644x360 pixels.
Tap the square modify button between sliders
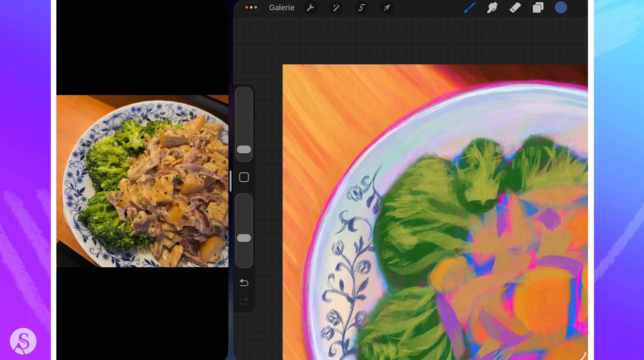click(244, 177)
